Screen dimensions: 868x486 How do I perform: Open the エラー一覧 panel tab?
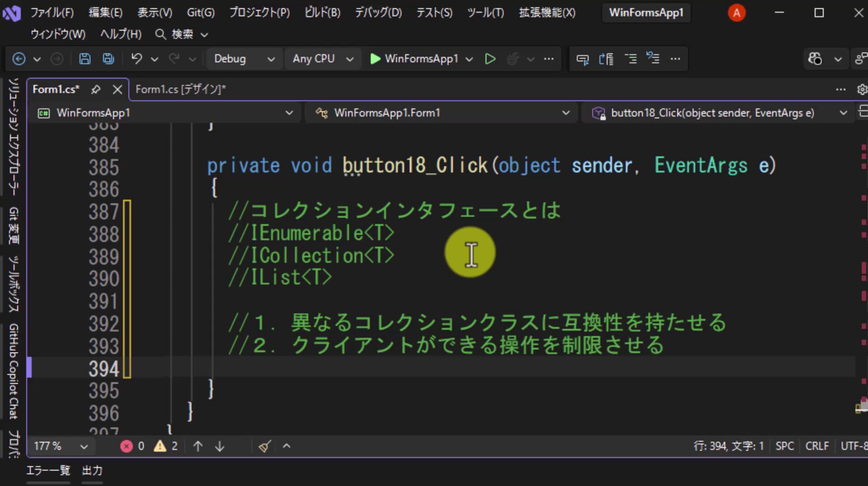(48, 471)
